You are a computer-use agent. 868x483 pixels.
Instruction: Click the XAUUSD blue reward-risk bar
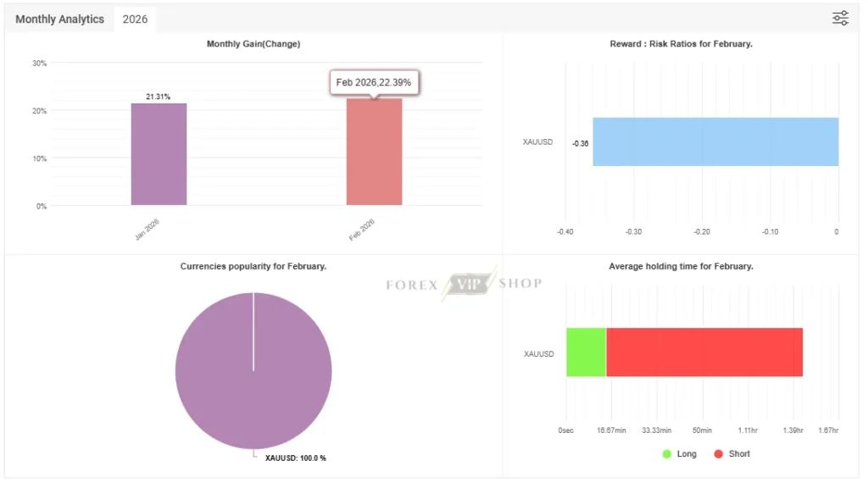pos(715,142)
